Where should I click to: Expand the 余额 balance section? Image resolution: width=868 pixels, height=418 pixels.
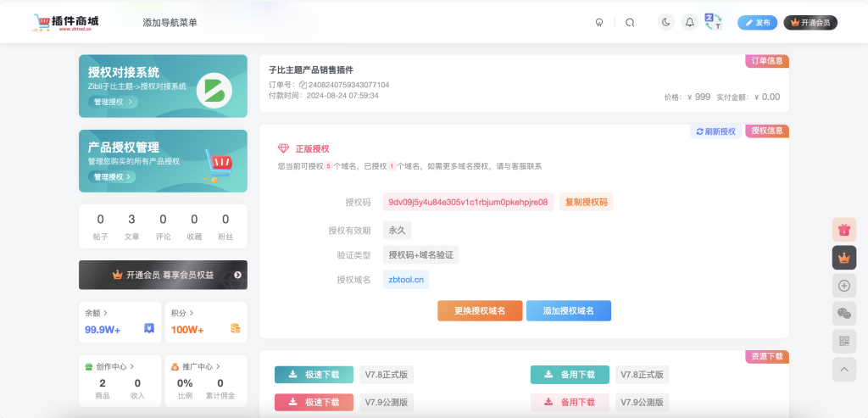[97, 313]
